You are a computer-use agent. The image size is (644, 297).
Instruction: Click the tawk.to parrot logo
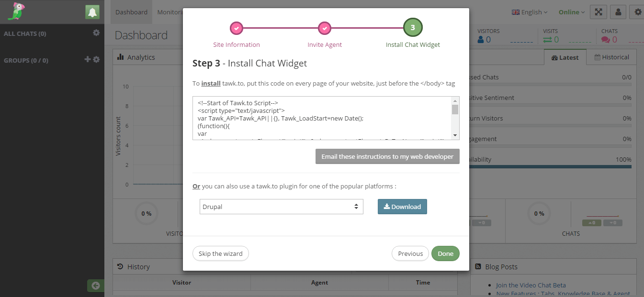[16, 11]
